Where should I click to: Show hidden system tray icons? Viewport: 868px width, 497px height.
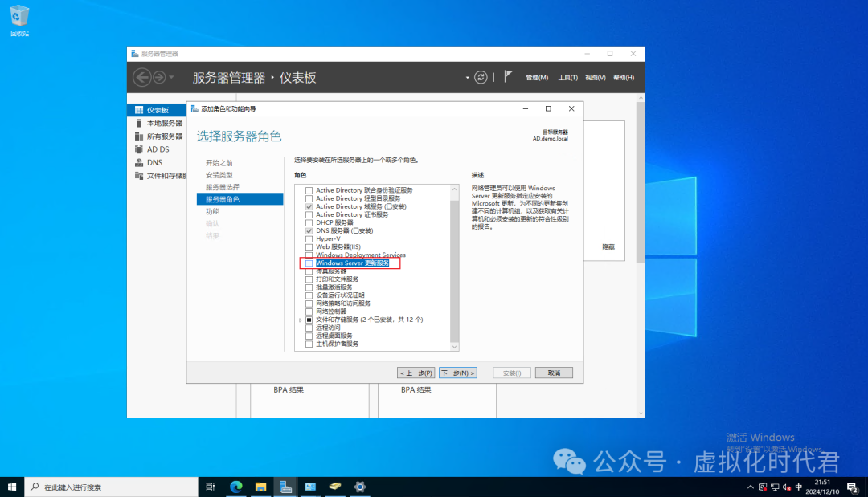point(750,487)
